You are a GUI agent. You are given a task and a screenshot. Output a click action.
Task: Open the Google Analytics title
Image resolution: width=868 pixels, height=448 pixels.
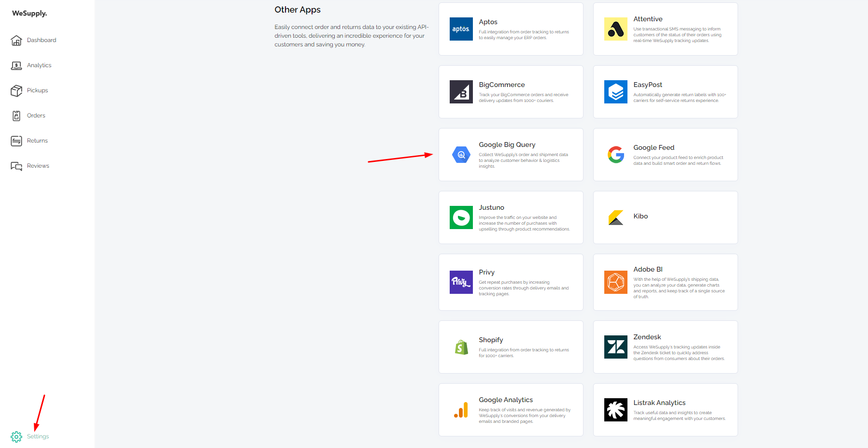[x=506, y=400]
